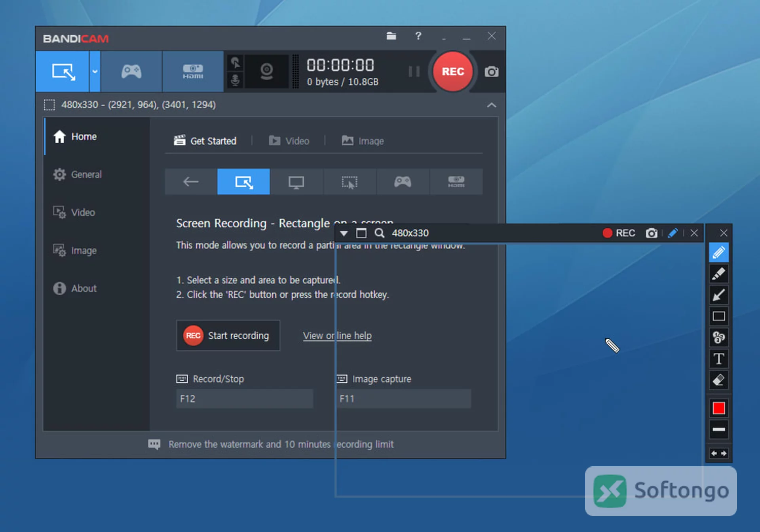This screenshot has width=760, height=532.
Task: Open the output folder icon
Action: pyautogui.click(x=391, y=36)
